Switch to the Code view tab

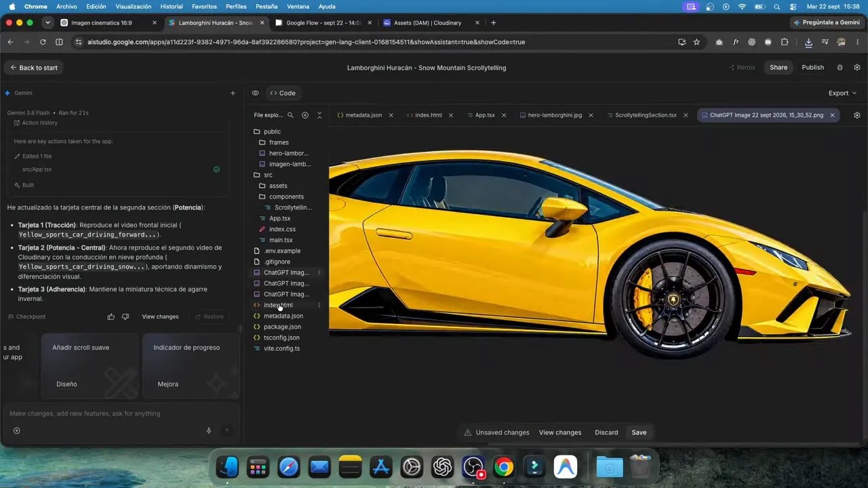click(x=282, y=93)
